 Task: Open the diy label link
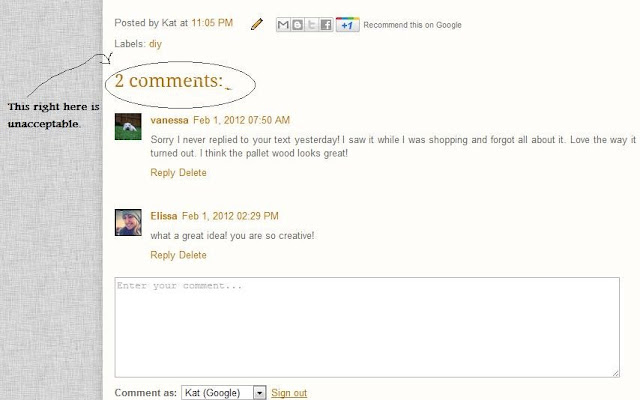155,44
